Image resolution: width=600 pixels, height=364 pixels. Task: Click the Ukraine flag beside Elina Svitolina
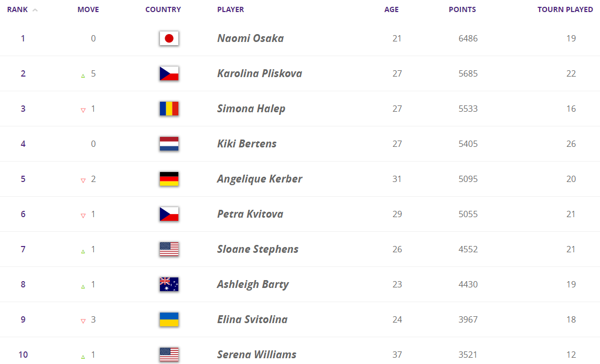[169, 319]
